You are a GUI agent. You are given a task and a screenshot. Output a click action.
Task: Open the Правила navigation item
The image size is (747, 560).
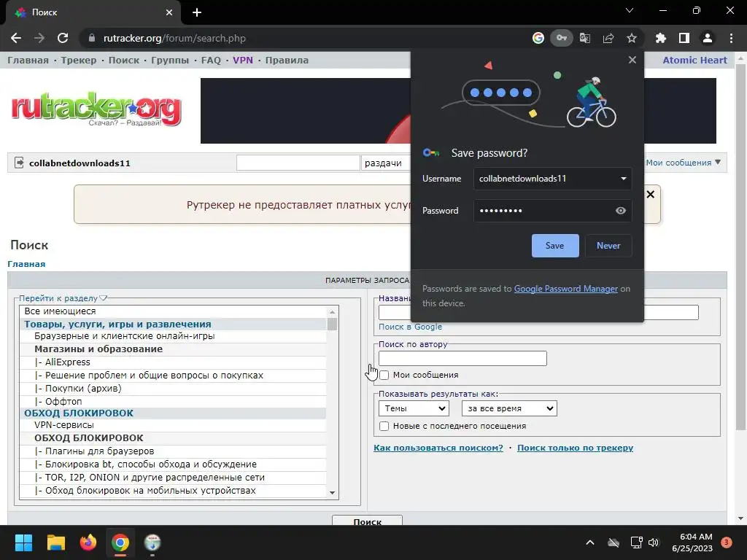click(287, 60)
